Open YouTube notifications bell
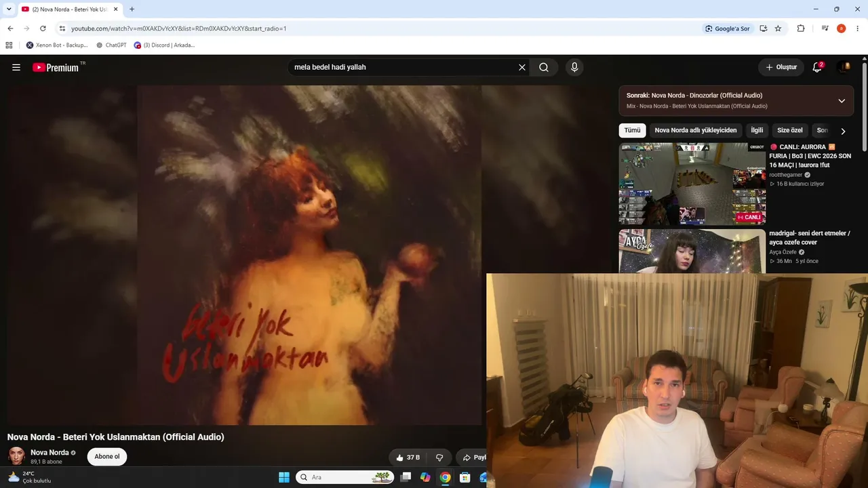The height and width of the screenshot is (488, 868). [x=817, y=67]
